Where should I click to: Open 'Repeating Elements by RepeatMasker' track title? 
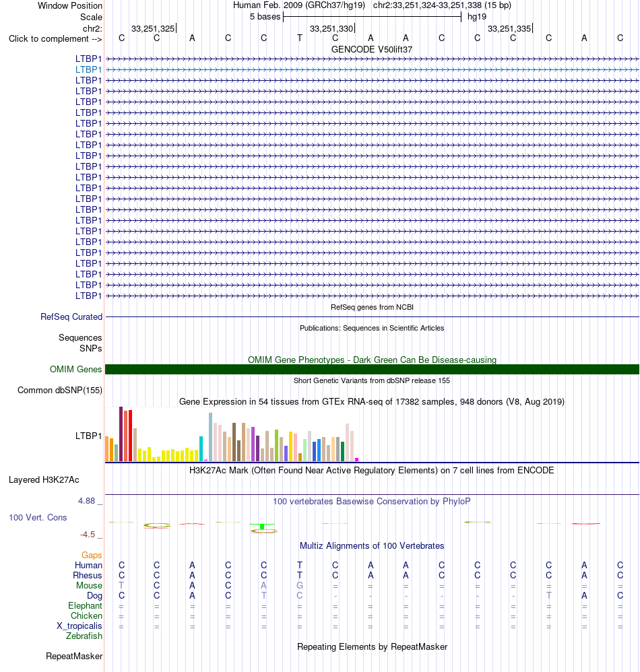point(372,647)
